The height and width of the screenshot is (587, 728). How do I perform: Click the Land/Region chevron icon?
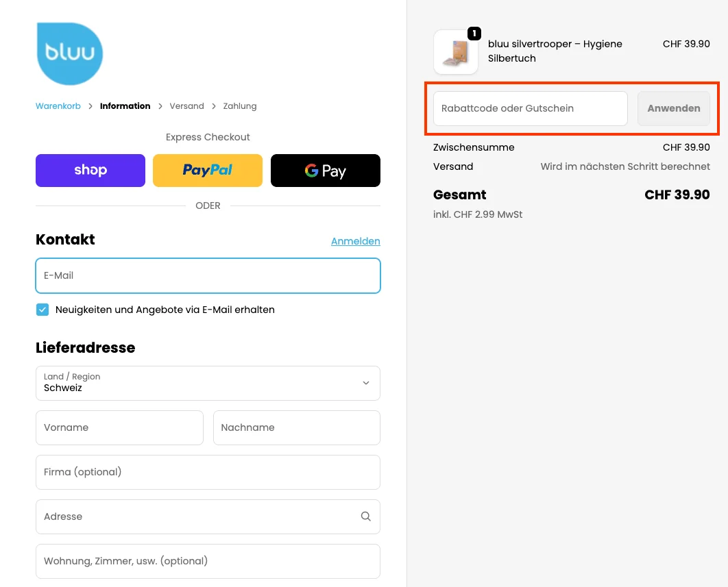[366, 383]
